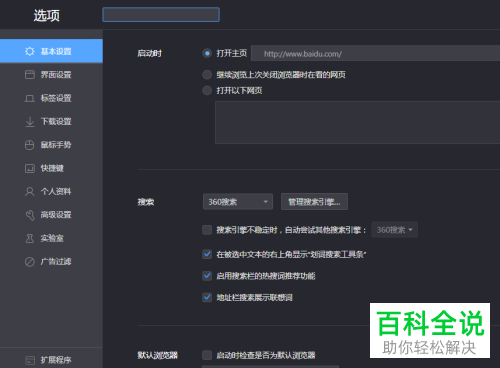Uncheck 划词搜索工具条 display checkbox
The width and height of the screenshot is (500, 368).
tap(207, 254)
